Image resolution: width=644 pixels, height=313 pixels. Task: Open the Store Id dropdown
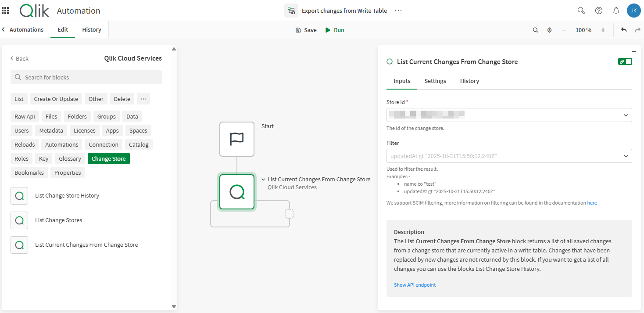coord(626,115)
